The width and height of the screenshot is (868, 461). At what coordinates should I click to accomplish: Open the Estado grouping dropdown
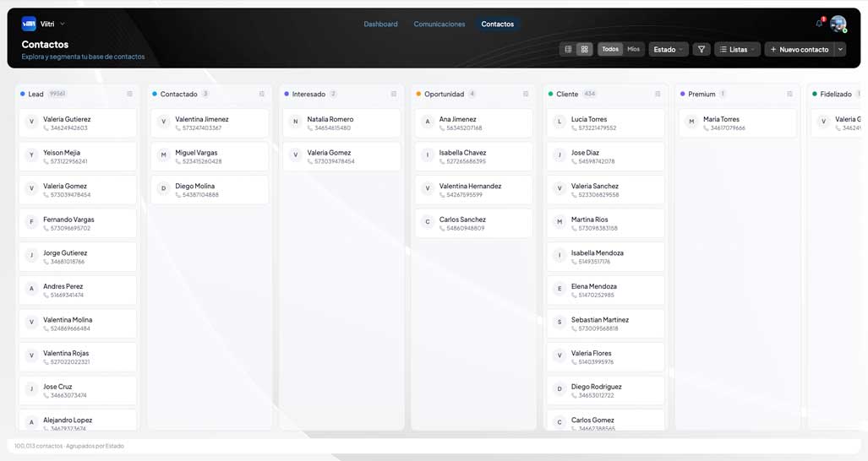(669, 49)
